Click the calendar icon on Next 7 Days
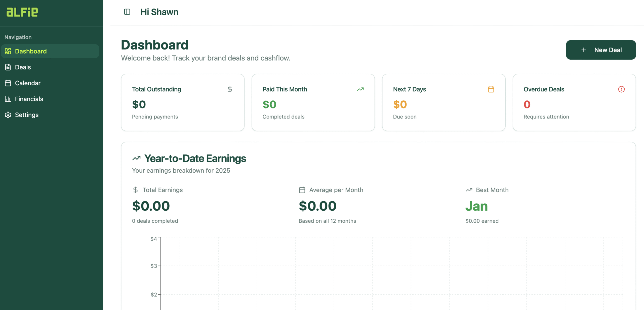 point(491,89)
